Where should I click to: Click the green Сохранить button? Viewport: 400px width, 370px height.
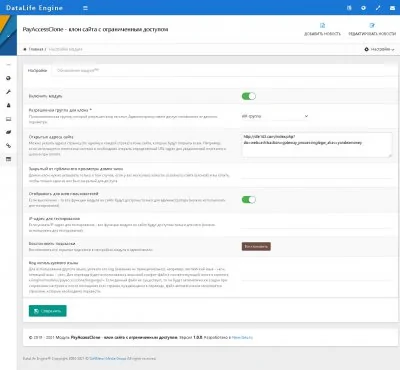[48, 311]
